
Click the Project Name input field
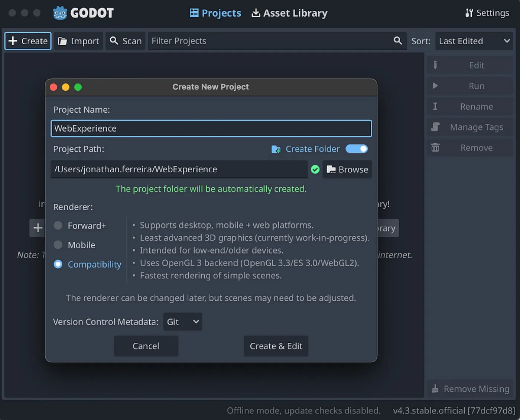point(211,128)
